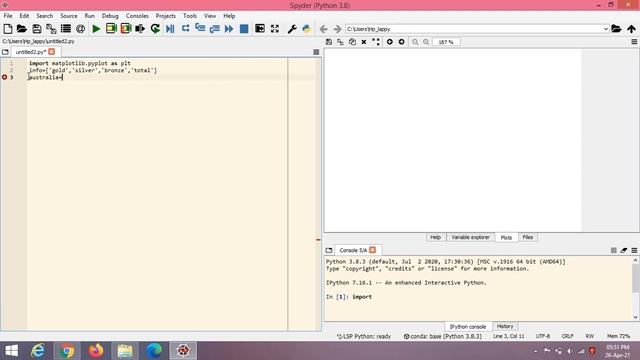The width and height of the screenshot is (640, 360).
Task: Click the debug Step over icon
Action: [x=185, y=28]
